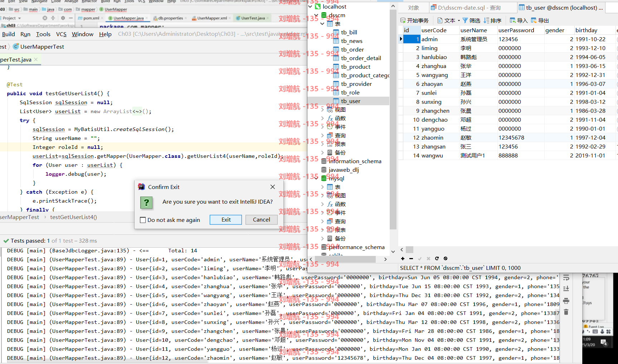Screen dimensions: 618x364
Task: Click the horizontal scrollbar thumb under the data grid
Action: [409, 249]
